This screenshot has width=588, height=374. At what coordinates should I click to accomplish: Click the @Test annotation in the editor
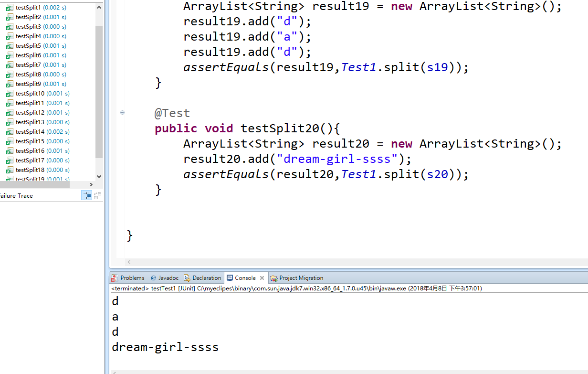172,113
